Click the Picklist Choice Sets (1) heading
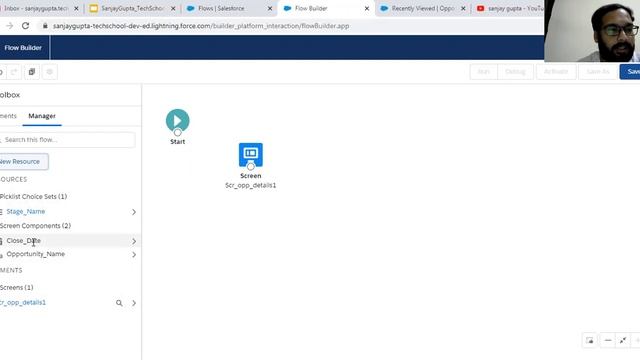Screen dimensions: 640x360 33,196
